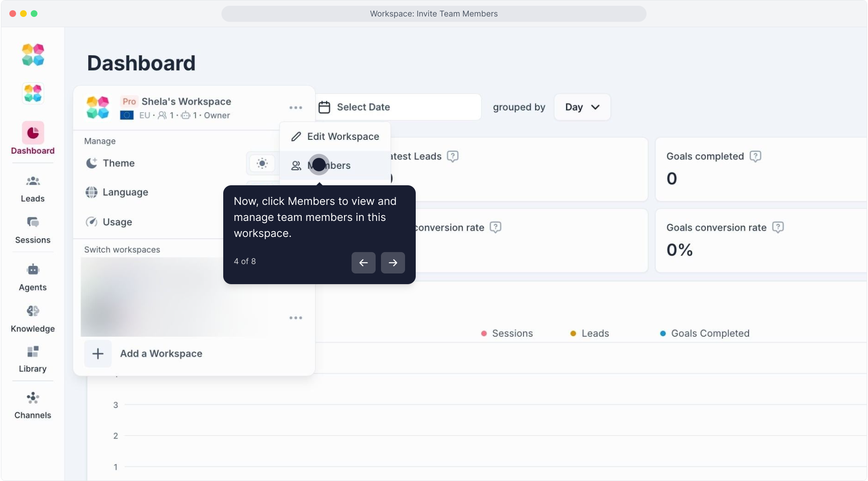868x481 pixels.
Task: Open Shela's Workspace three-dot menu
Action: (295, 108)
